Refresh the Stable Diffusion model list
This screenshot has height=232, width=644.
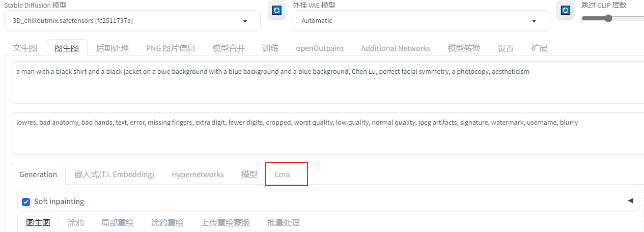point(276,10)
